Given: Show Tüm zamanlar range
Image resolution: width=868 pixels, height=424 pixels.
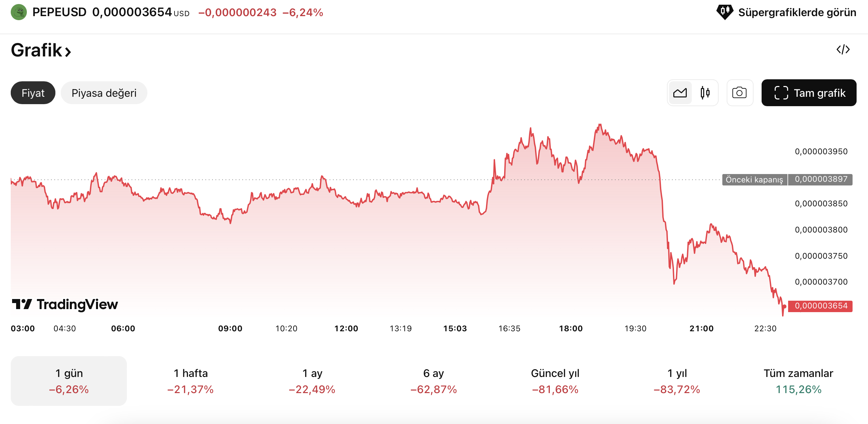Looking at the screenshot, I should tap(798, 381).
